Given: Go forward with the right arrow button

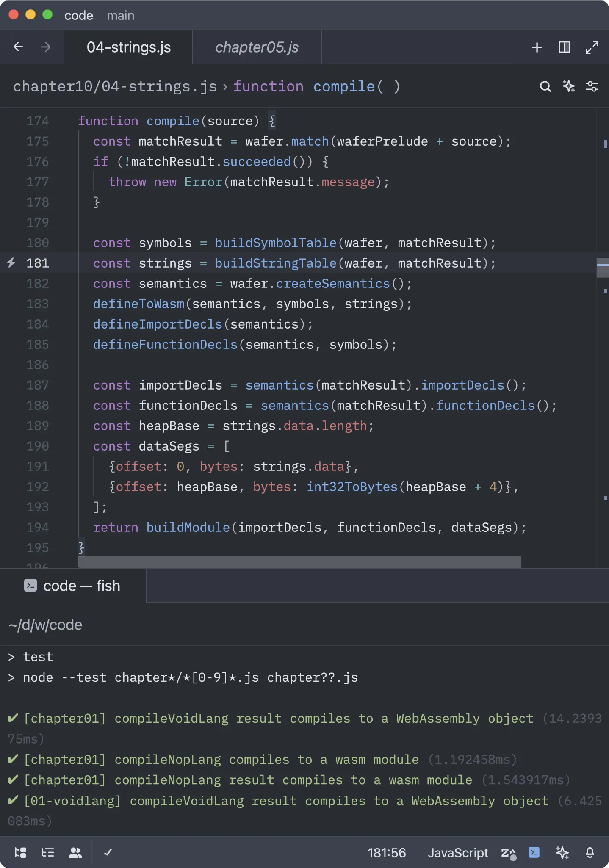Looking at the screenshot, I should click(45, 47).
